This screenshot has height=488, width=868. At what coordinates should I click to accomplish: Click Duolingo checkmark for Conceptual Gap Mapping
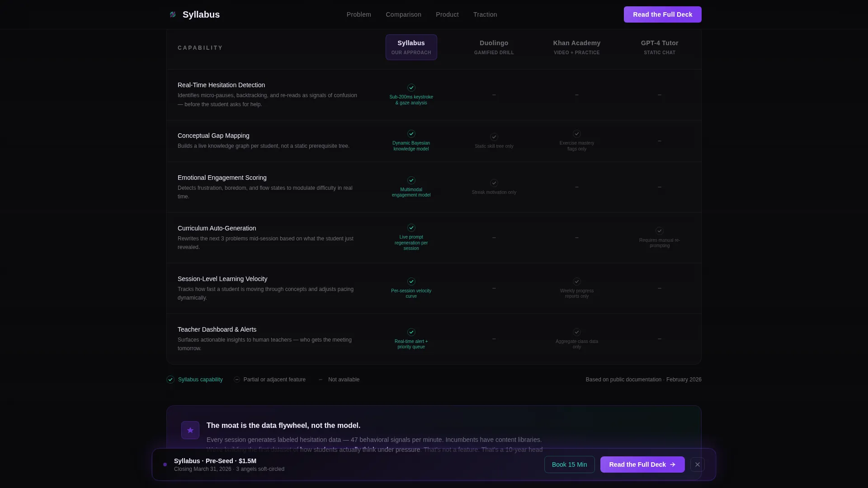click(494, 137)
